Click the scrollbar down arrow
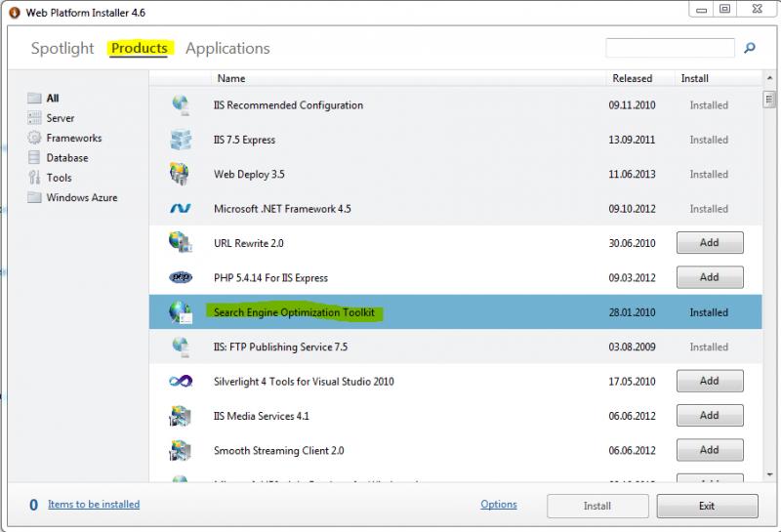The width and height of the screenshot is (781, 532). pos(770,474)
